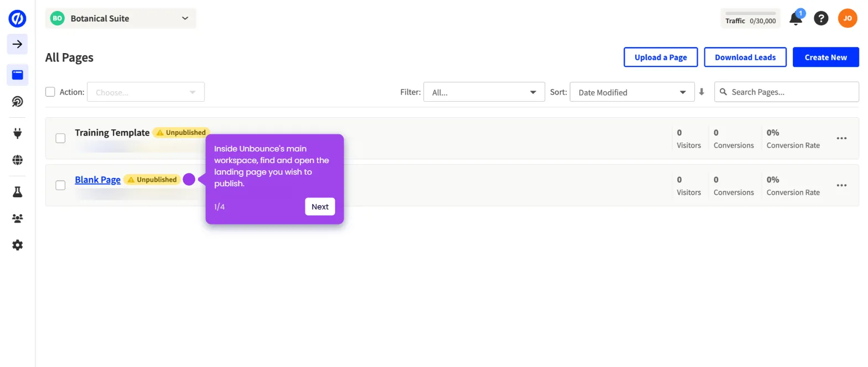Open the domains globe icon

pyautogui.click(x=17, y=160)
